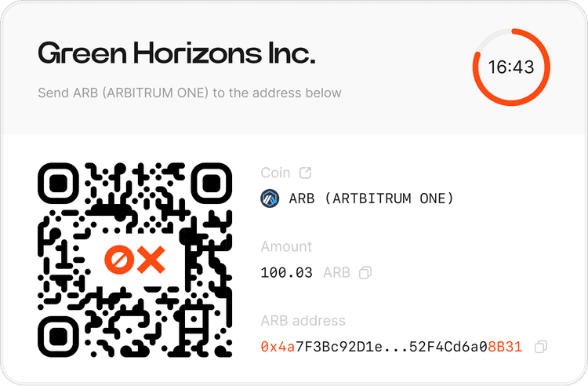Click the top-left QR finder square

click(58, 183)
